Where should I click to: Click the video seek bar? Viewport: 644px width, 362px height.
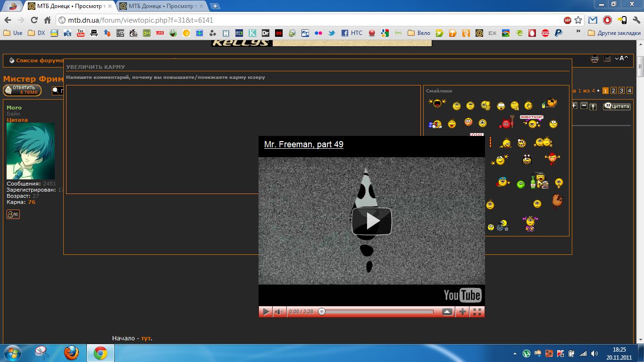[377, 311]
